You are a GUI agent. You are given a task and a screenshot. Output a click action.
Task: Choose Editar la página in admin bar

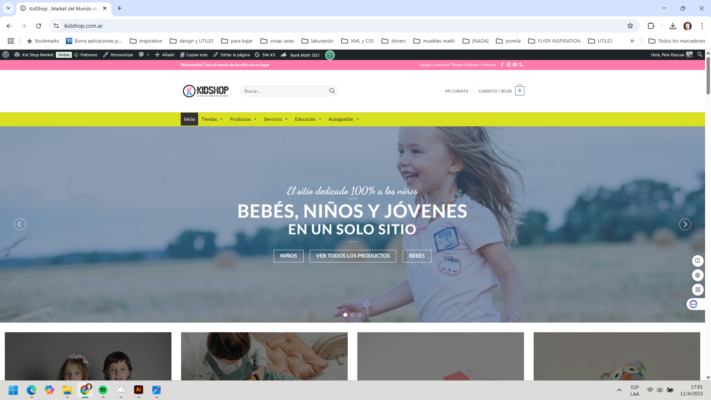click(231, 55)
